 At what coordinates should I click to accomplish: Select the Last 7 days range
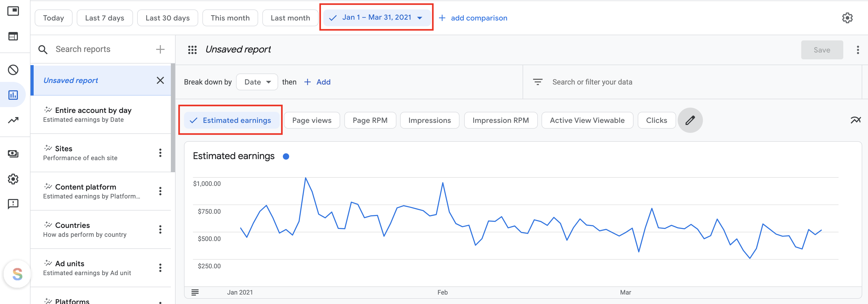tap(104, 18)
